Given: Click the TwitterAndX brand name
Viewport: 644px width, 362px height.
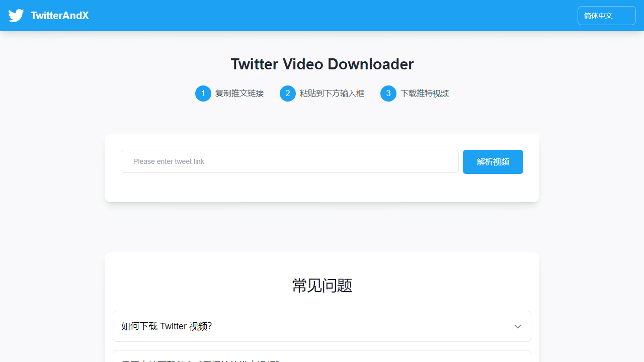Looking at the screenshot, I should pos(59,16).
